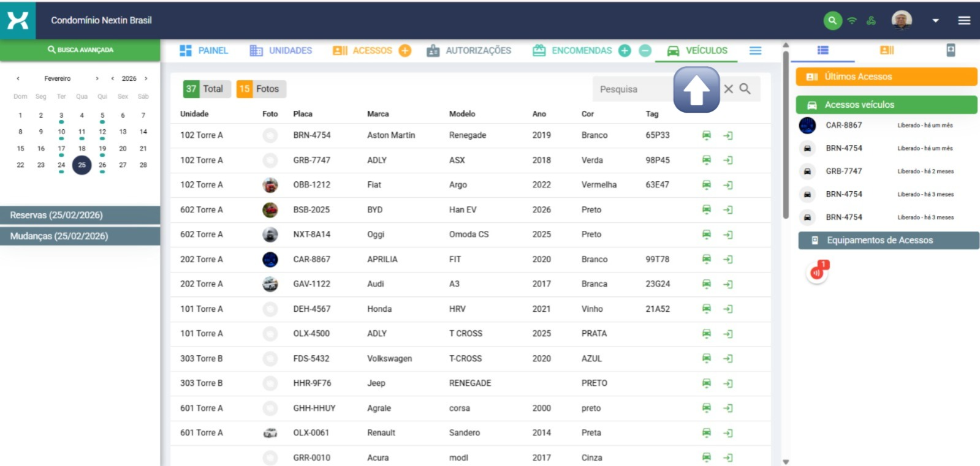Expand the Equipamentos de Acessos panel
This screenshot has width=980, height=466.
pyautogui.click(x=888, y=240)
